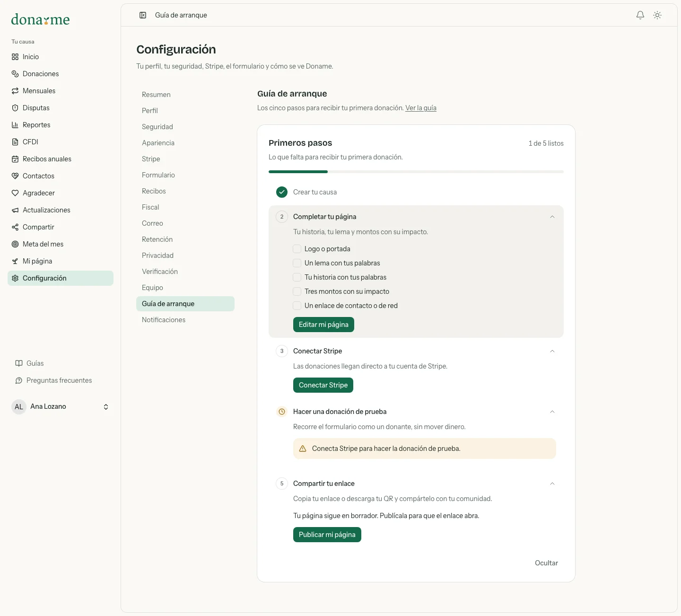Check Un lema con tus palabras
The height and width of the screenshot is (616, 681).
tap(297, 263)
